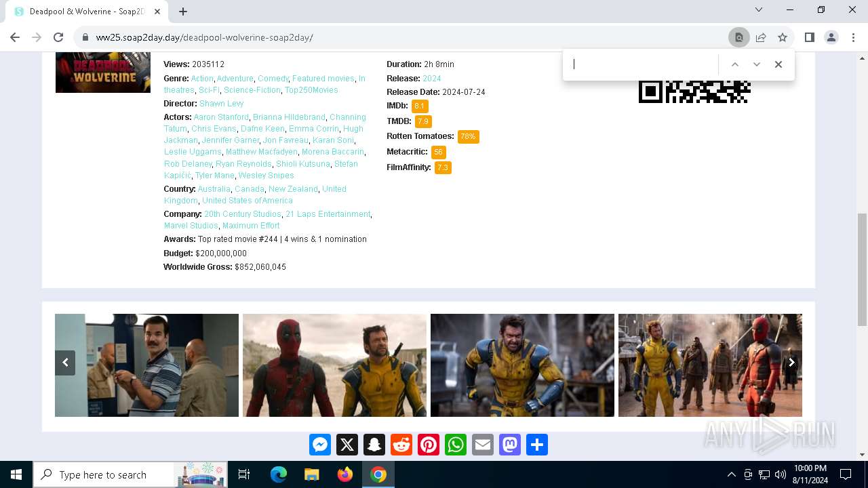Launch Microsoft Edge from the taskbar
Viewport: 868px width, 488px height.
pos(279,474)
